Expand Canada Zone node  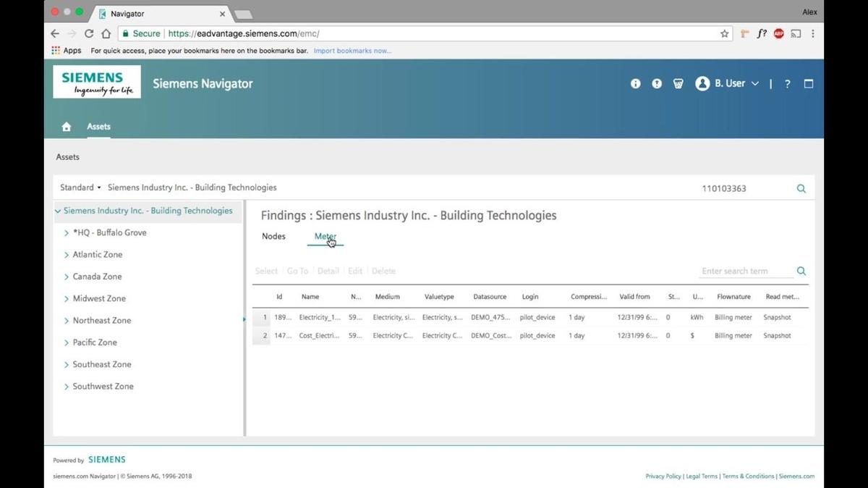click(67, 277)
